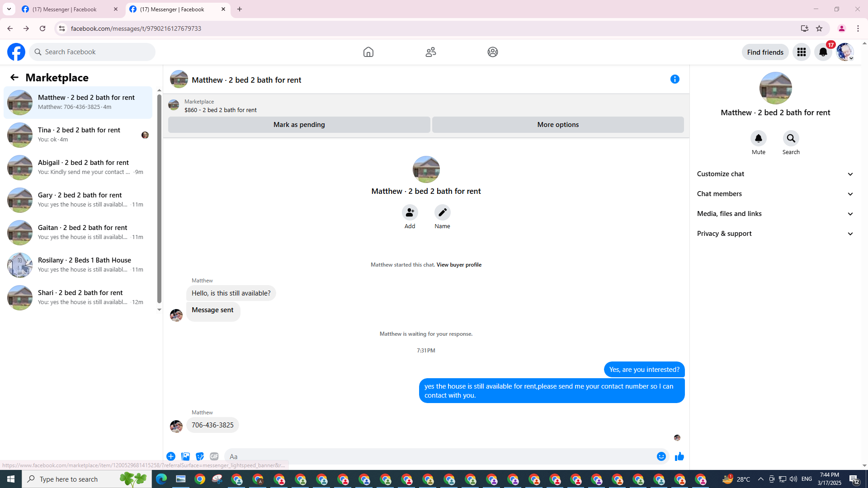Toggle the conversation information panel icon
The width and height of the screenshot is (868, 488).
(675, 79)
